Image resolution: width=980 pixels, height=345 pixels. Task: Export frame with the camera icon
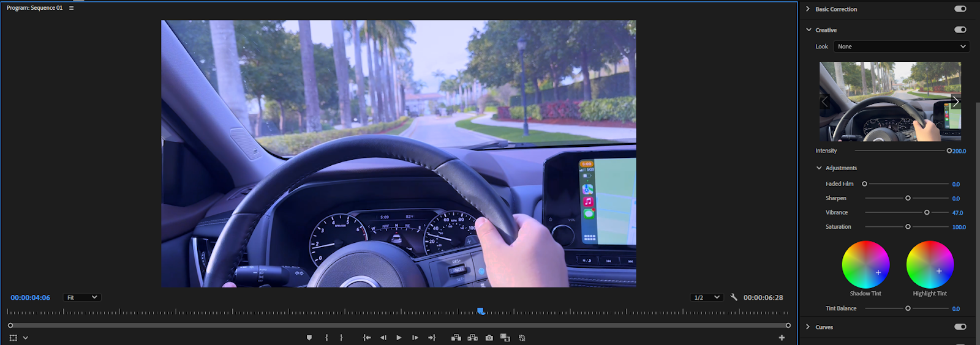[x=489, y=338]
